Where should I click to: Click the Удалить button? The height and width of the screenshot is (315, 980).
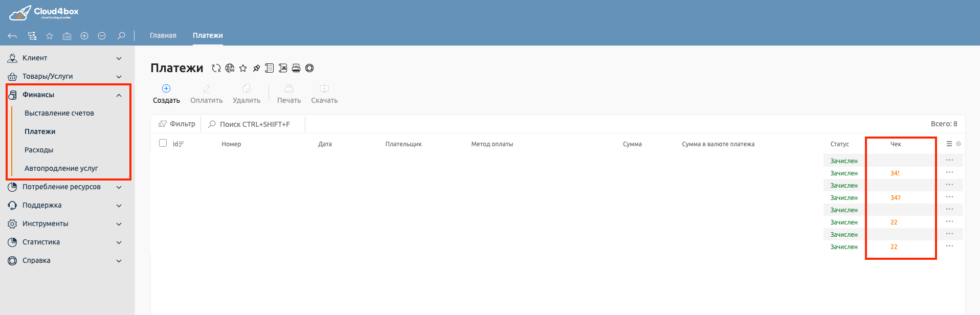(x=247, y=94)
